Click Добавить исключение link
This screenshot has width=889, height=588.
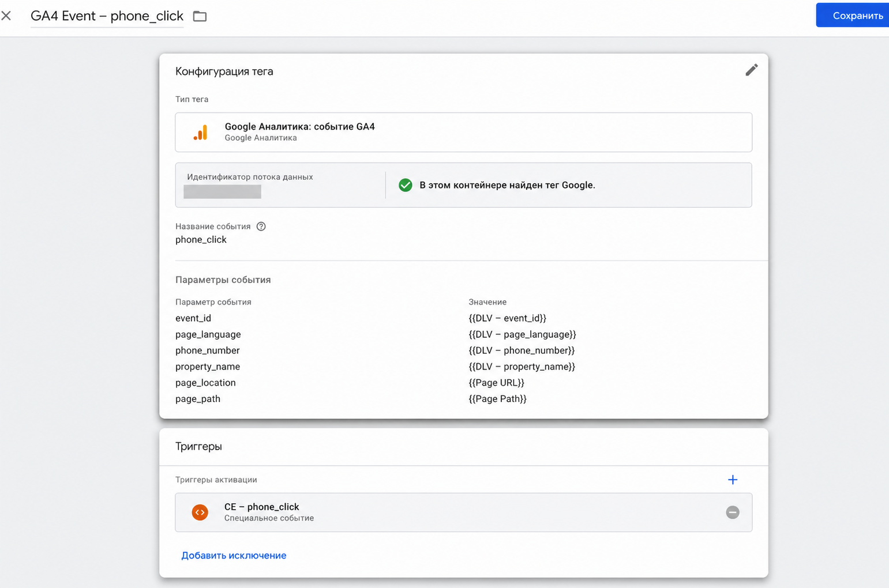[234, 555]
